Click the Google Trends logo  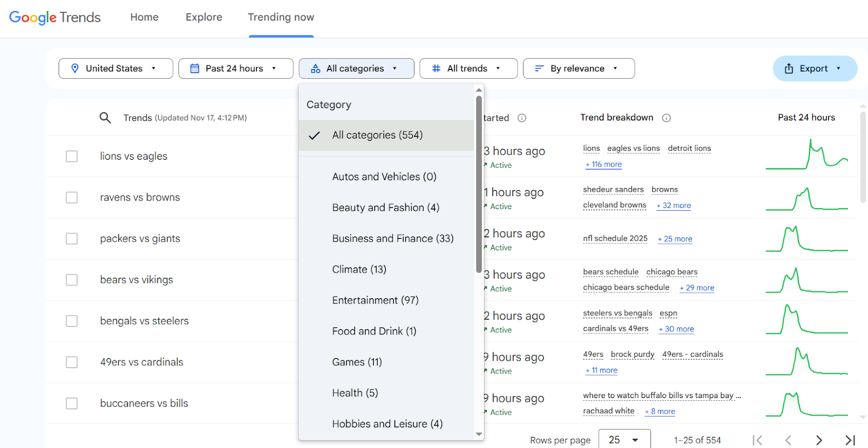tap(55, 17)
